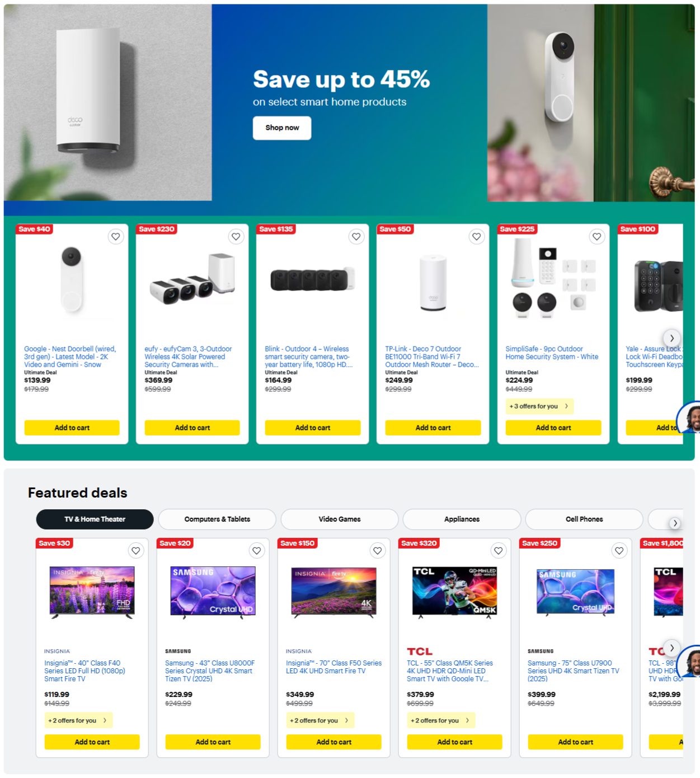Toggle heart on Blink Outdoor 4 camera
The image size is (700, 778).
(x=356, y=237)
